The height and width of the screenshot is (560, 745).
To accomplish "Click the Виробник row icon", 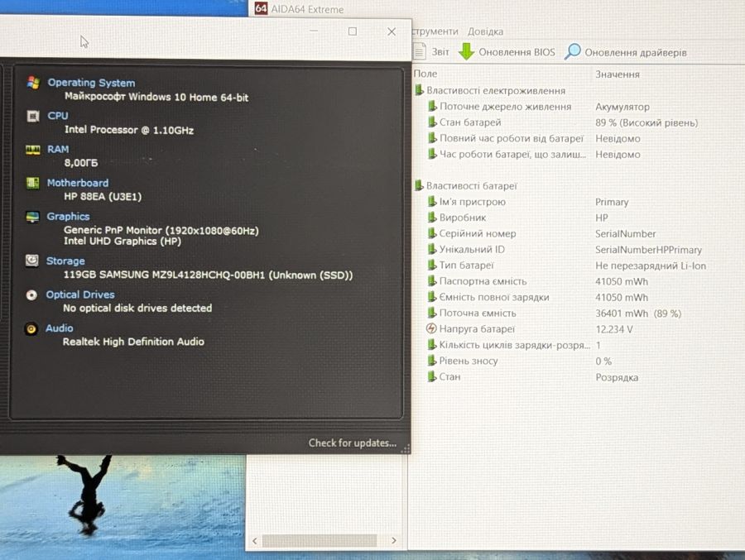I will pos(431,217).
